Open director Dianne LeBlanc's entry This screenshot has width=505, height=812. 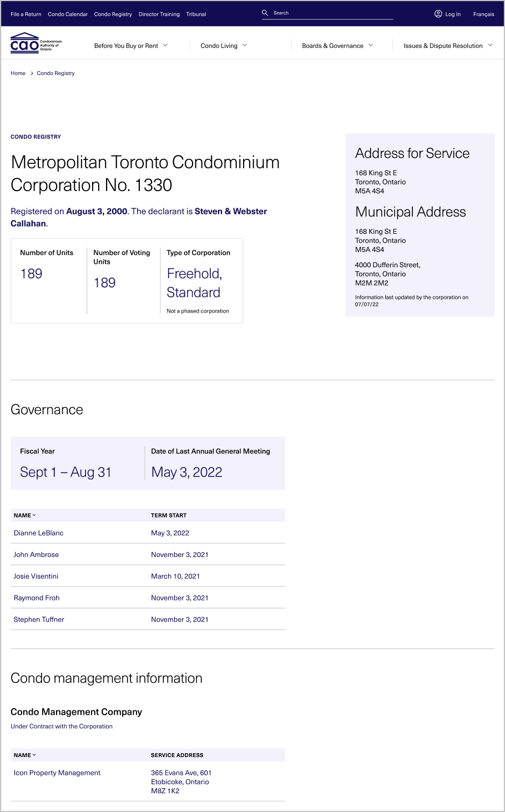pyautogui.click(x=38, y=533)
